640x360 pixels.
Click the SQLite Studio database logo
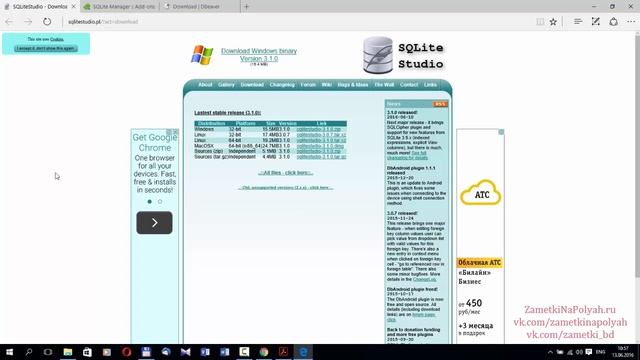[x=378, y=55]
